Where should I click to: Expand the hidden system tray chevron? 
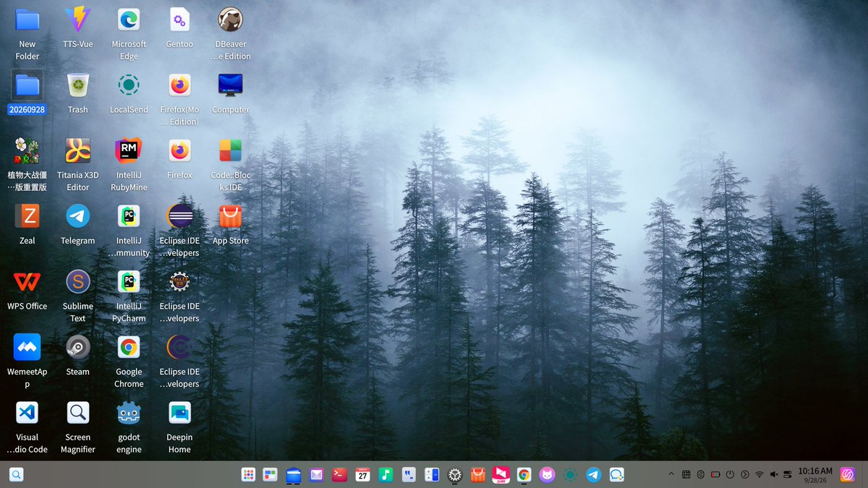tap(671, 474)
